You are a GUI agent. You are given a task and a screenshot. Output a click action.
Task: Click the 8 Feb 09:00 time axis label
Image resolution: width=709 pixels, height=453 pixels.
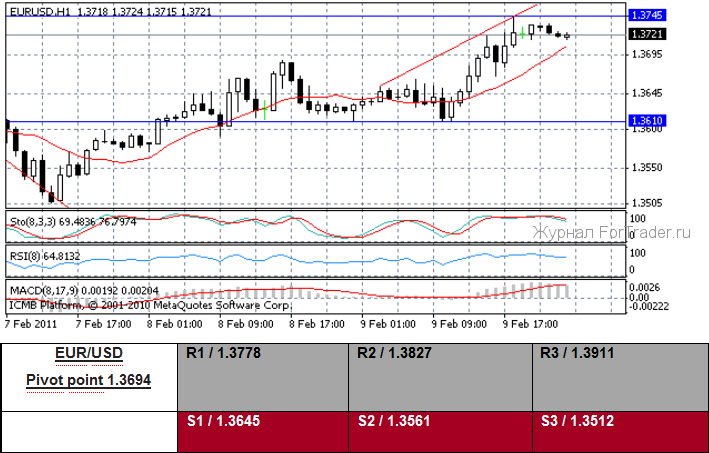point(243,324)
